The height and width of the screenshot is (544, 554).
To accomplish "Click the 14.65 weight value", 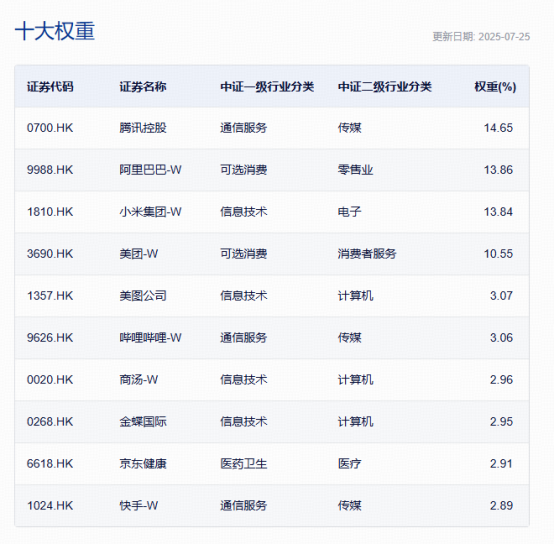I will coord(498,128).
